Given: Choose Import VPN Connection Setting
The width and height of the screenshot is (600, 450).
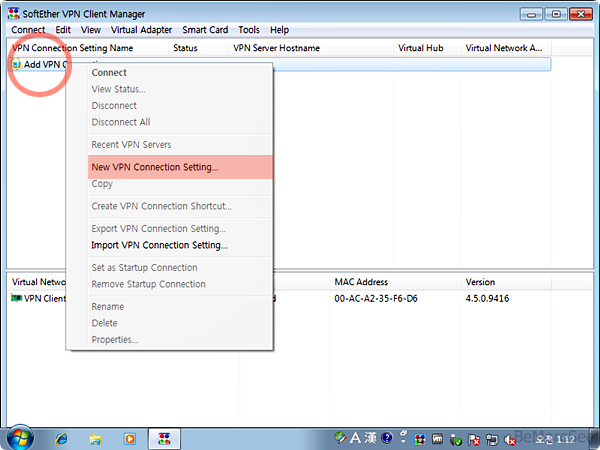Looking at the screenshot, I should click(x=180, y=245).
